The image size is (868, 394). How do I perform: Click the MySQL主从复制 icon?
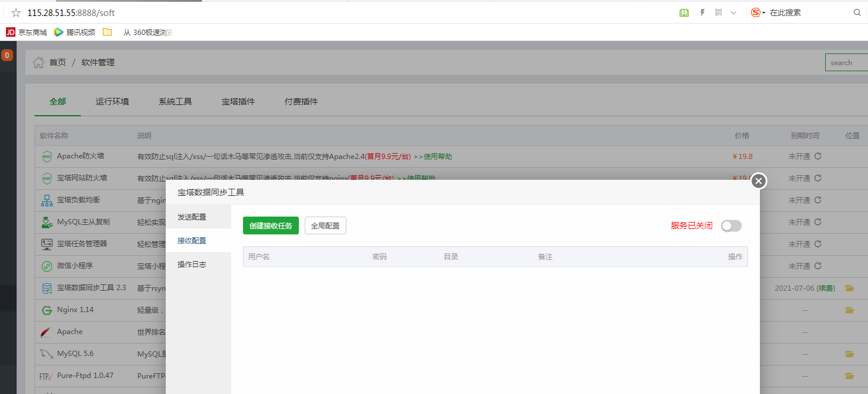(x=47, y=222)
